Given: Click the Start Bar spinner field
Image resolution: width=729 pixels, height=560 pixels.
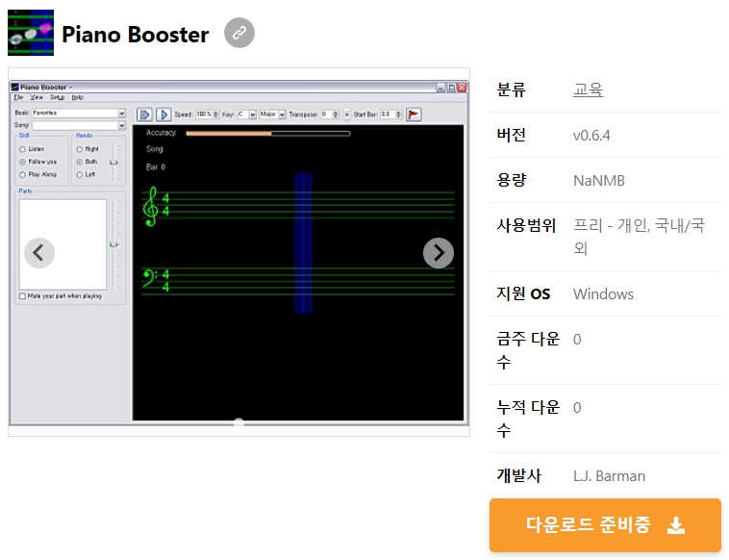Looking at the screenshot, I should 391,115.
